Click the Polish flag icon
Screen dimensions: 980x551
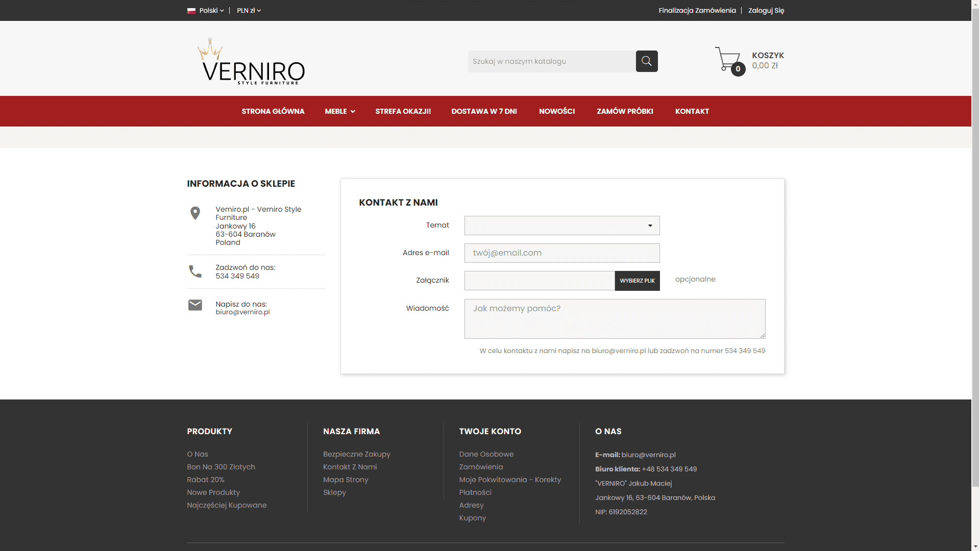point(191,11)
